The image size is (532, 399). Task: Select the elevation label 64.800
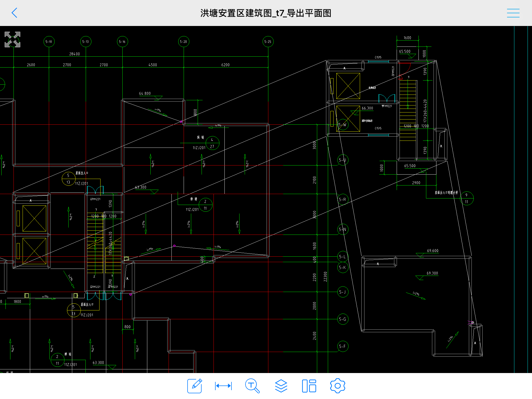point(145,94)
